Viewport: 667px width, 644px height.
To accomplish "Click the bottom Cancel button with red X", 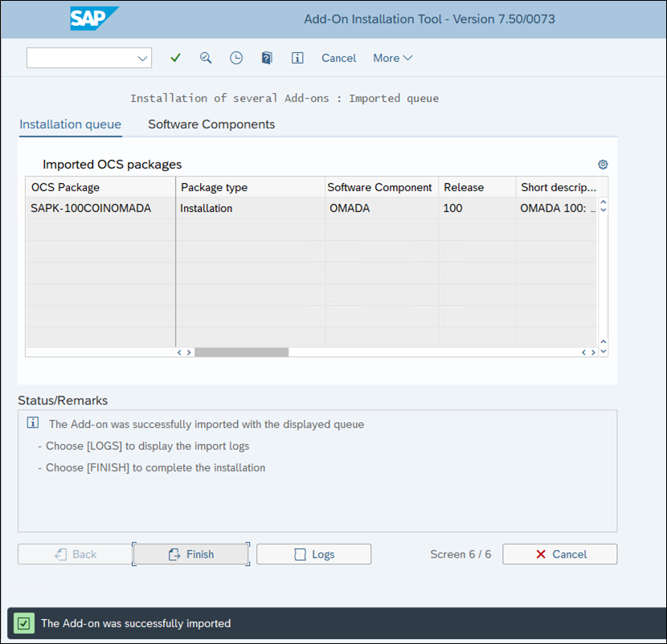I will pyautogui.click(x=560, y=554).
